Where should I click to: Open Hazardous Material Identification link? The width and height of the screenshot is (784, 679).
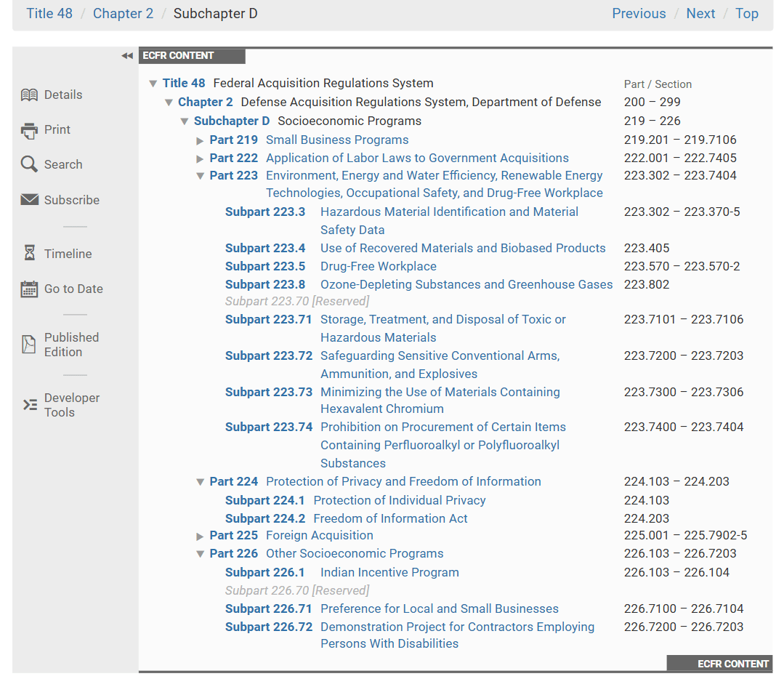[x=449, y=221]
